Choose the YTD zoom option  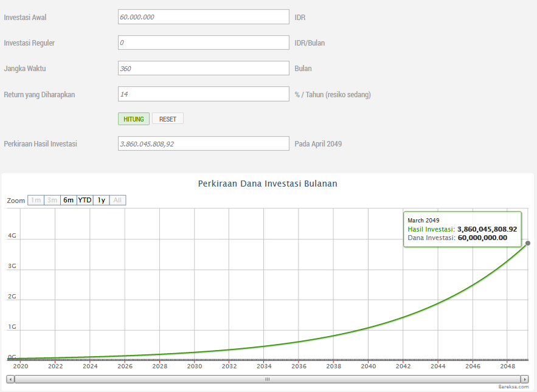pyautogui.click(x=85, y=200)
